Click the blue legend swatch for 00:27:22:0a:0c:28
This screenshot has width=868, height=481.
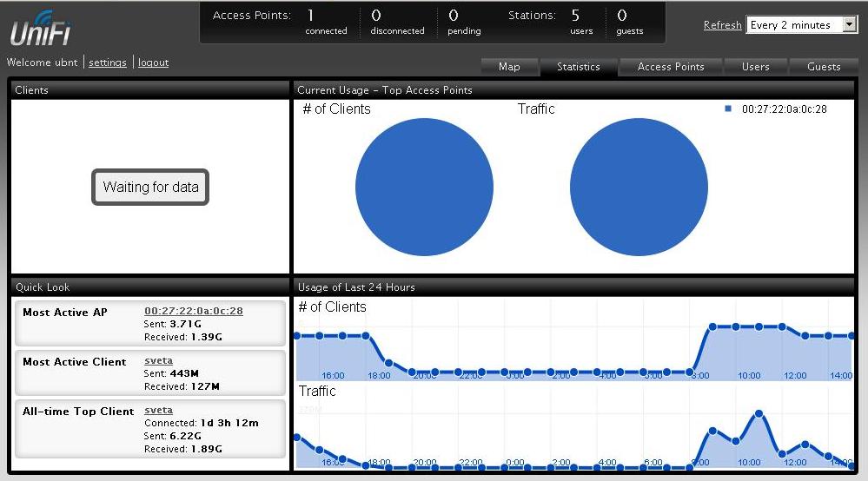click(728, 109)
